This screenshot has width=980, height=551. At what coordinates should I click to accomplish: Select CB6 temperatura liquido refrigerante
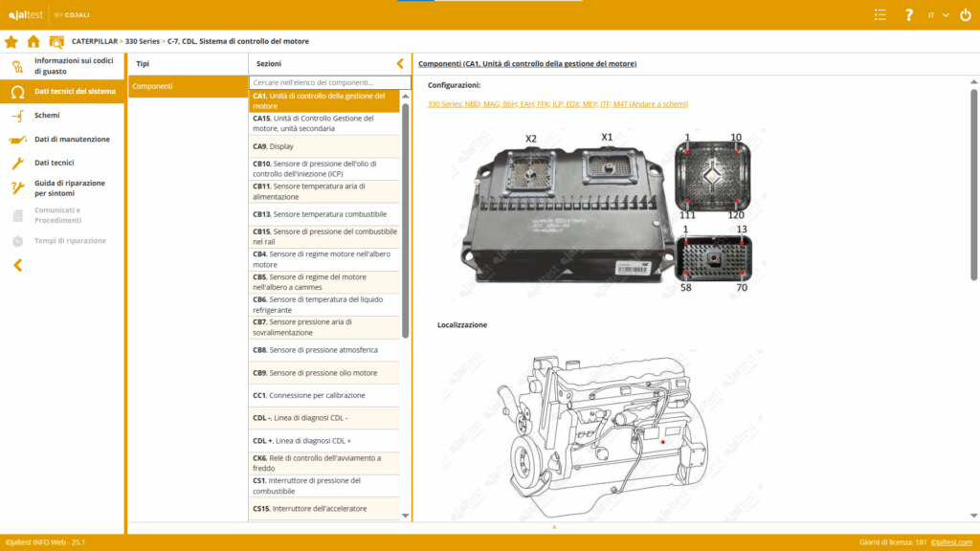[324, 305]
